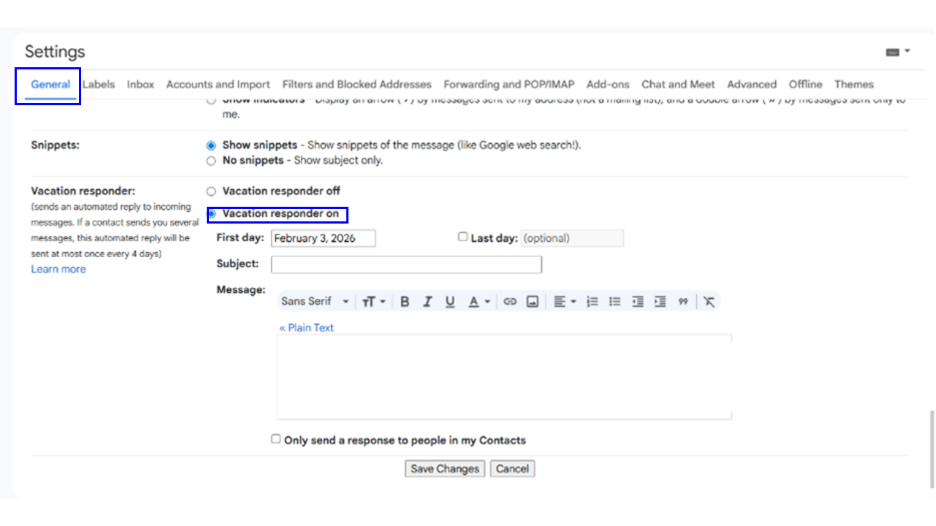Click inside the message body text area
Viewport: 936px width, 526px height.
(x=504, y=377)
